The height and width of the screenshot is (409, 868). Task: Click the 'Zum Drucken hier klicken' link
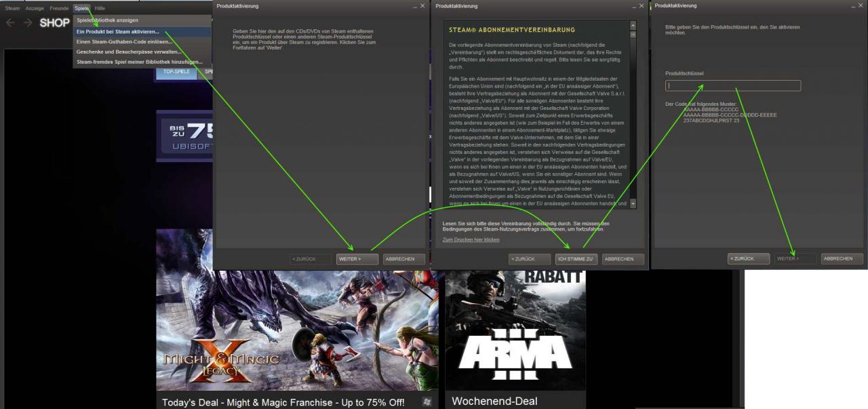pyautogui.click(x=471, y=239)
